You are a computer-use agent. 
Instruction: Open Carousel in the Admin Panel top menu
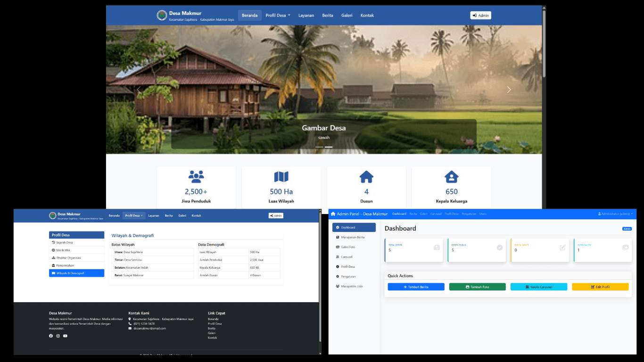click(436, 214)
